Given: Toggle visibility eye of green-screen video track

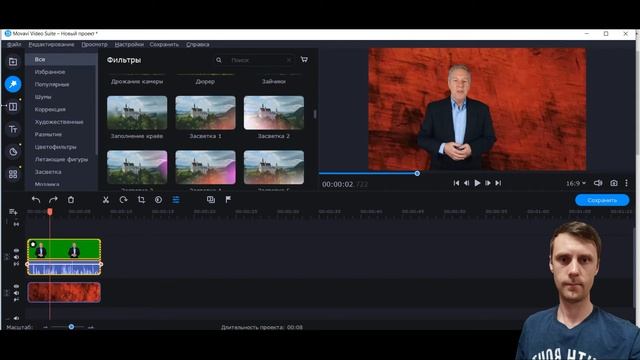Looking at the screenshot, I should (x=16, y=251).
